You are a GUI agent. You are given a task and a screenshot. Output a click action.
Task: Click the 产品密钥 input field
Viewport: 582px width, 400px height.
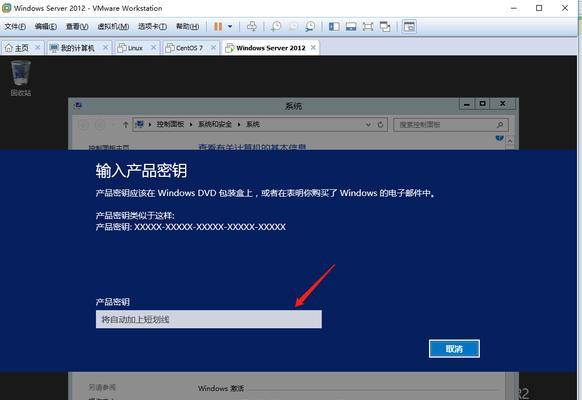tap(209, 319)
